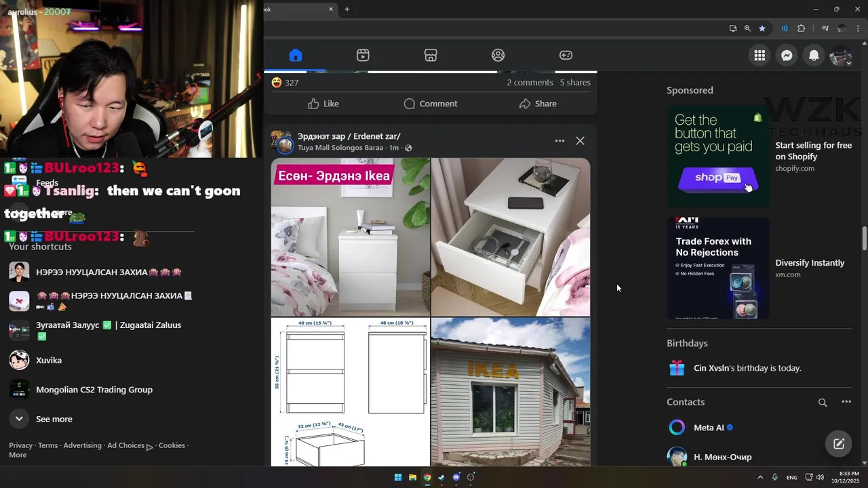Open the Groups tab icon
The width and height of the screenshot is (868, 488).
pos(498,56)
